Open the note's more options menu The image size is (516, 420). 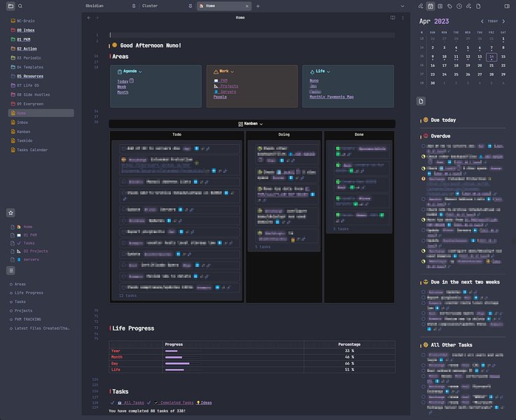(x=403, y=17)
